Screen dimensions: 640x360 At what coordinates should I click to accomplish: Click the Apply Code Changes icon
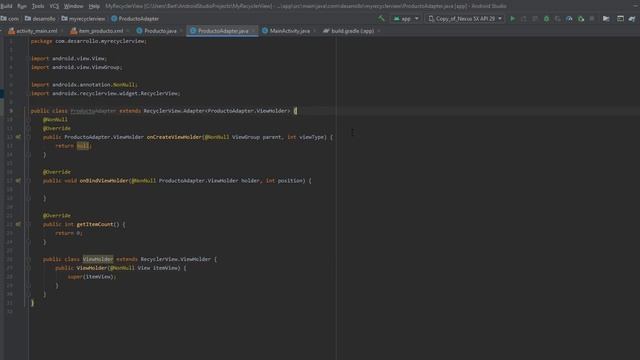coord(535,19)
